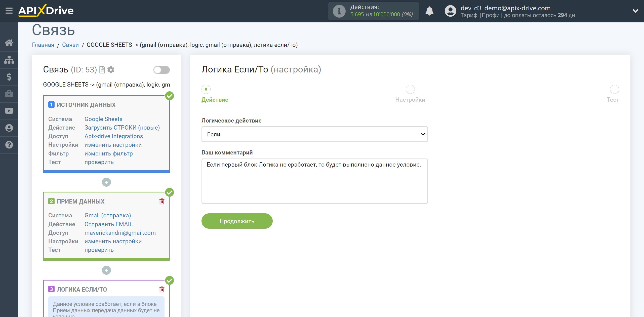Open maverickandrii@gmail.com access link

pos(120,233)
